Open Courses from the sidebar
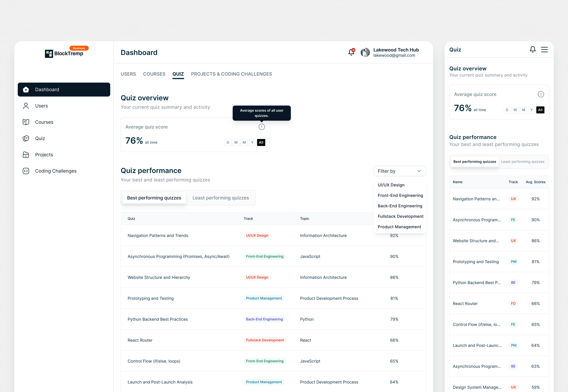This screenshot has height=392, width=568. pyautogui.click(x=44, y=122)
